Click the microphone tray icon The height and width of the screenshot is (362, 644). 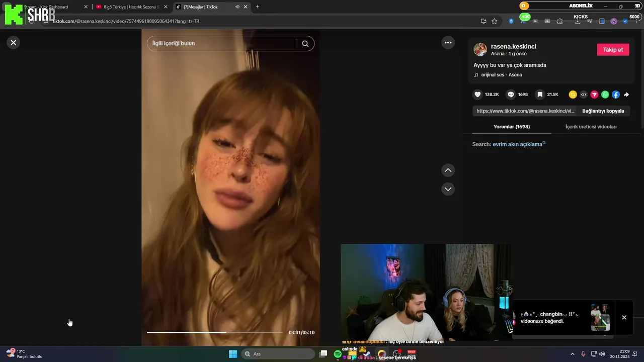point(583,354)
